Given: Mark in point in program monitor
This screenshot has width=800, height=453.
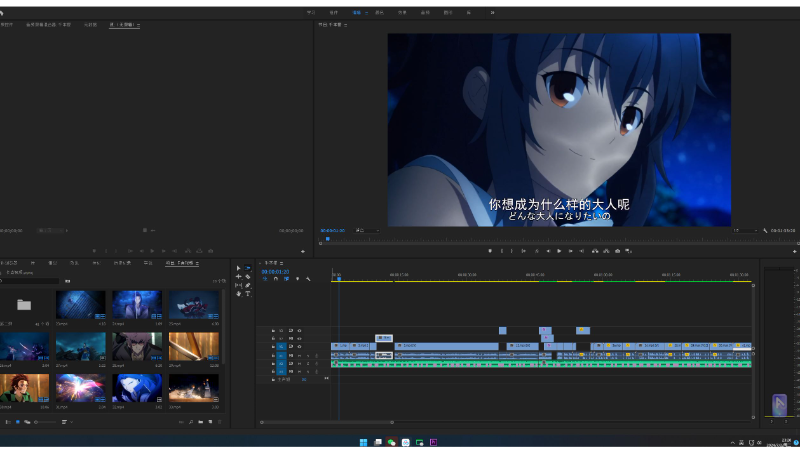Looking at the screenshot, I should (502, 251).
